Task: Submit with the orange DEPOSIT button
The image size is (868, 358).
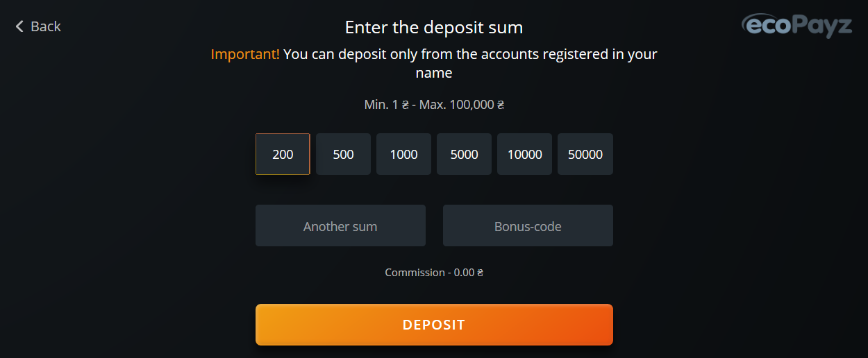Action: 434,325
